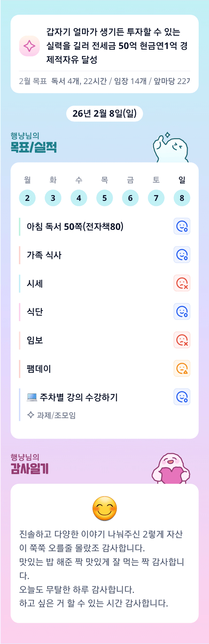Select Sunday the 8th in week row
Screen dimensions: 209x644
point(182,198)
